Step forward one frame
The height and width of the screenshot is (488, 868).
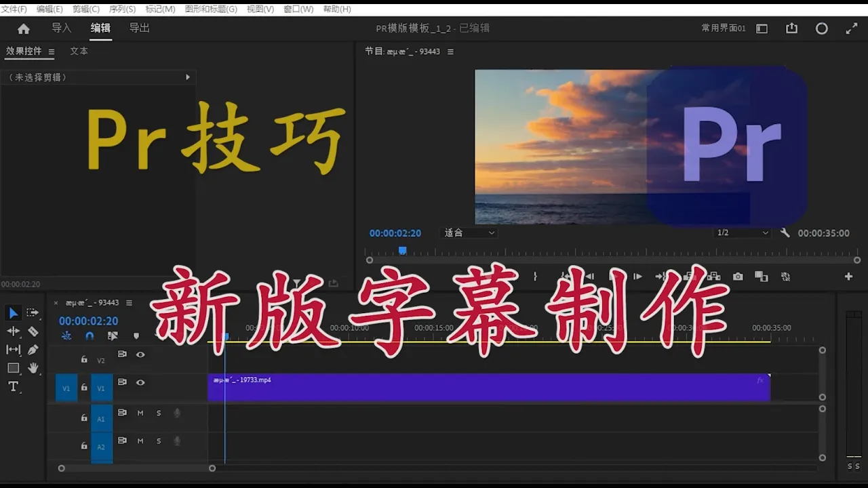637,277
